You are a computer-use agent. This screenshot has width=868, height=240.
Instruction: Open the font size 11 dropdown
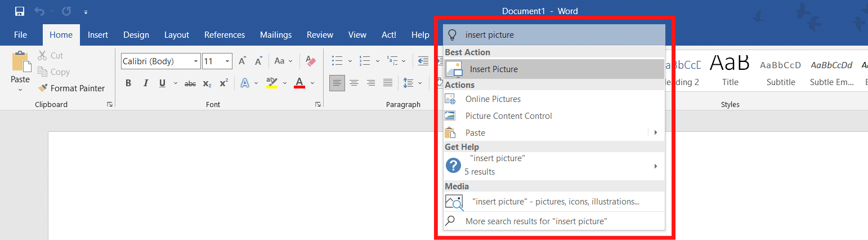coord(227,61)
